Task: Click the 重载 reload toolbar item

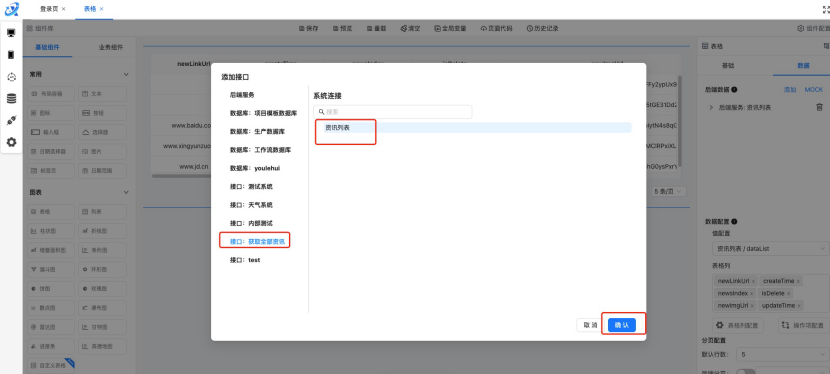Action: (x=376, y=29)
